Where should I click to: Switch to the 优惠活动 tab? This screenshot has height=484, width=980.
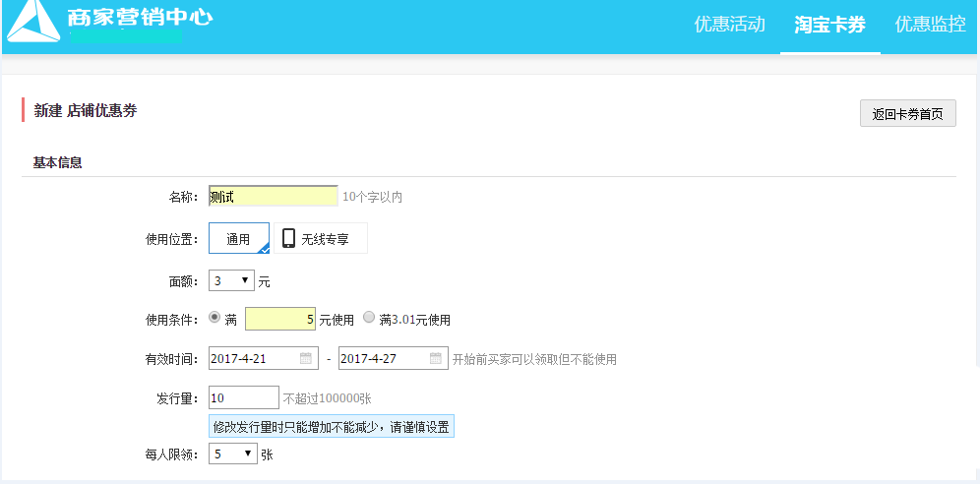729,25
